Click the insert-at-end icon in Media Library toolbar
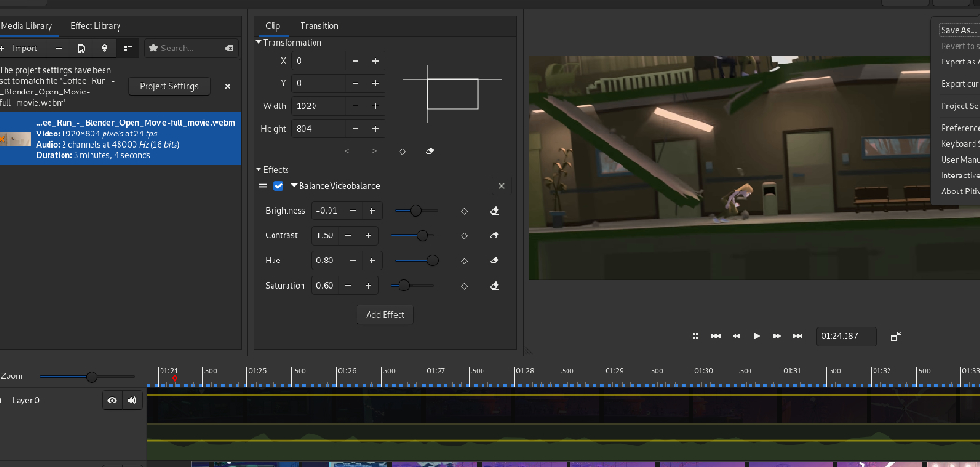 coord(105,49)
